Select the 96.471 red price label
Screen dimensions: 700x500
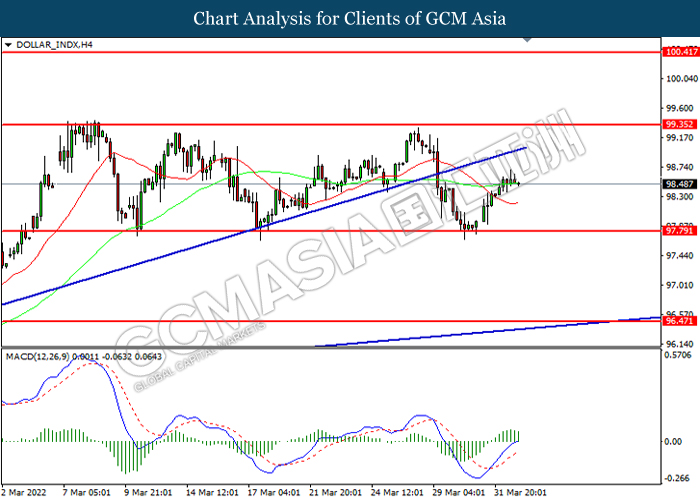point(680,321)
